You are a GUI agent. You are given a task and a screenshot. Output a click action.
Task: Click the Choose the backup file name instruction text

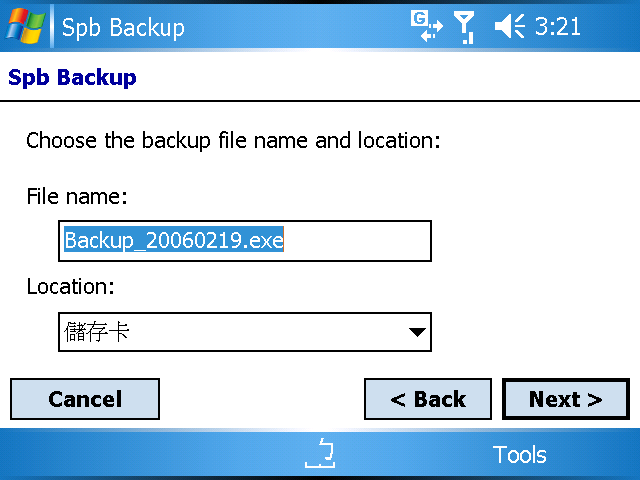(233, 141)
